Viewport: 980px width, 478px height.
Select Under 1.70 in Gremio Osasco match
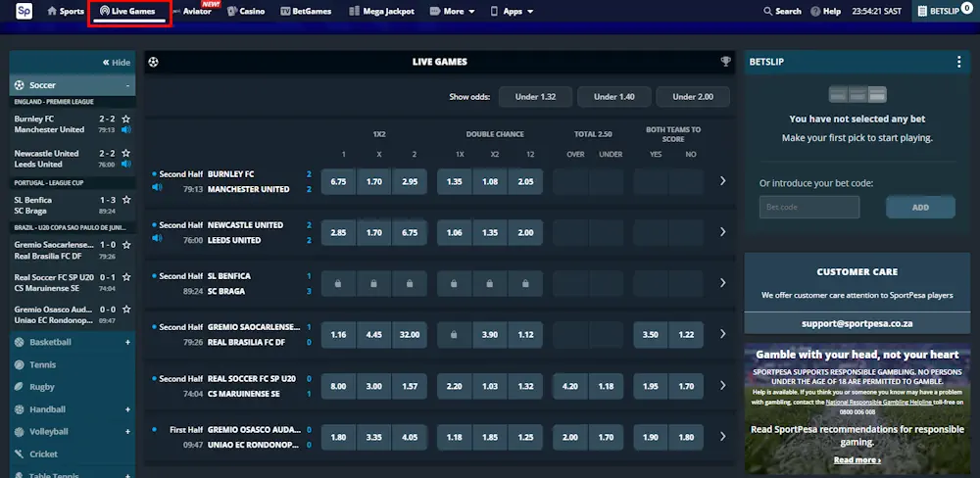[x=606, y=438]
